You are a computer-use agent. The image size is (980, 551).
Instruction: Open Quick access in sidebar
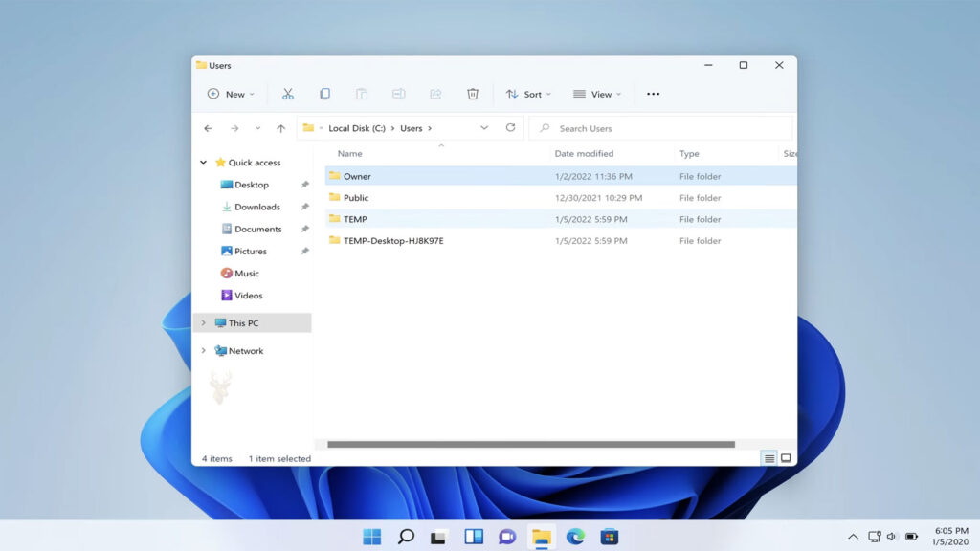tap(255, 163)
